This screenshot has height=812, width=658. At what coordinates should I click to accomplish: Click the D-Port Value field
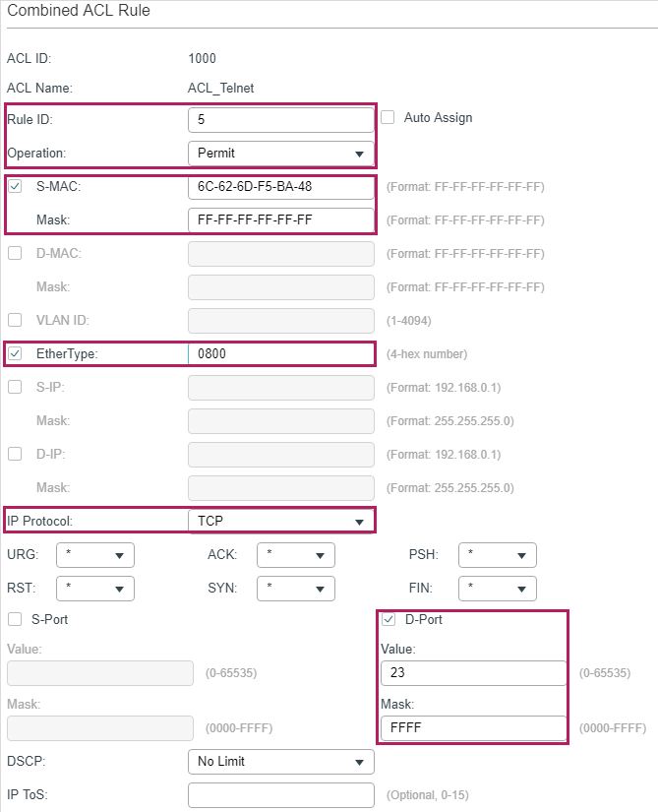point(473,673)
